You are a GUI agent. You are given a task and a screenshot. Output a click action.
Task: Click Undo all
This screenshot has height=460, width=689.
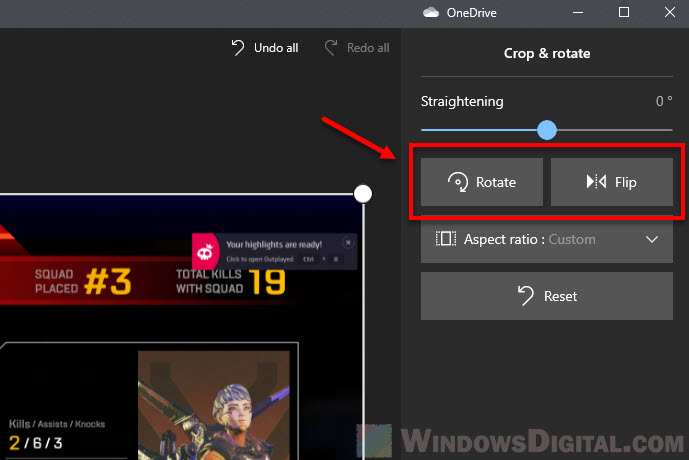(265, 47)
